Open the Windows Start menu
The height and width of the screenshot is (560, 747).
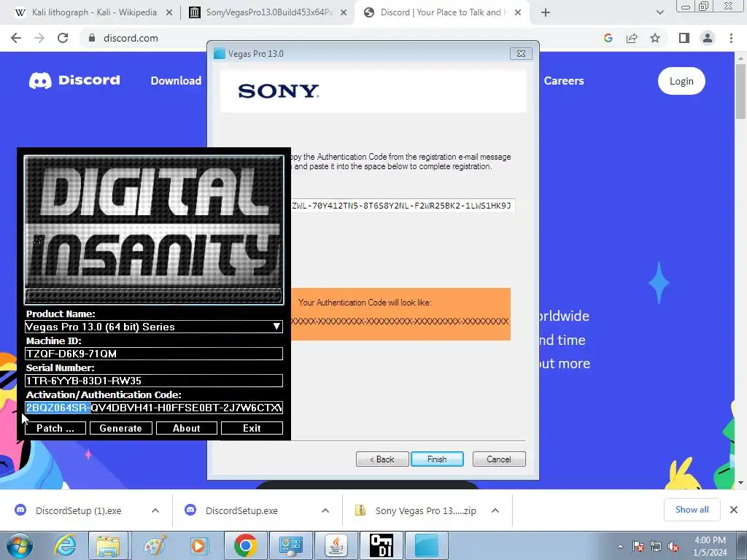click(x=18, y=545)
